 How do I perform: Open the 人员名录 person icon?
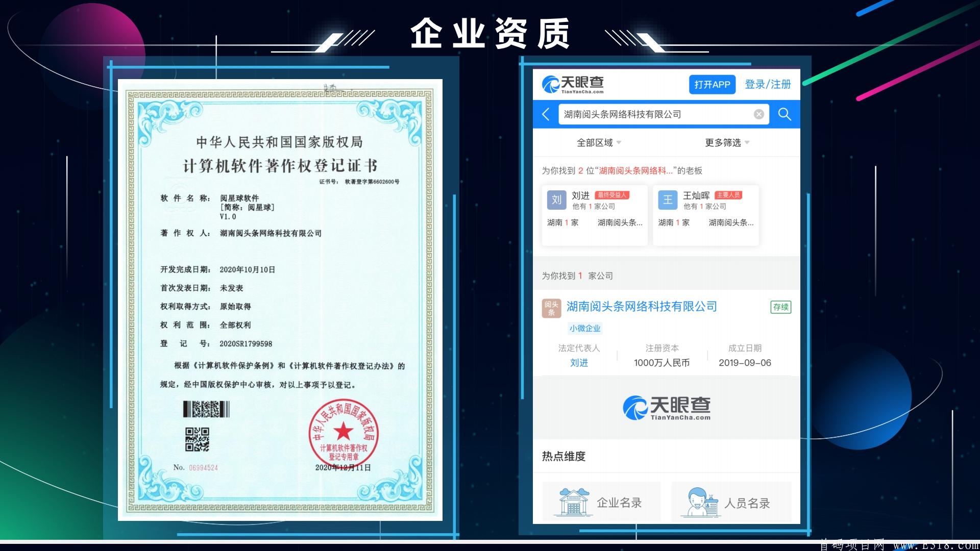click(x=701, y=502)
